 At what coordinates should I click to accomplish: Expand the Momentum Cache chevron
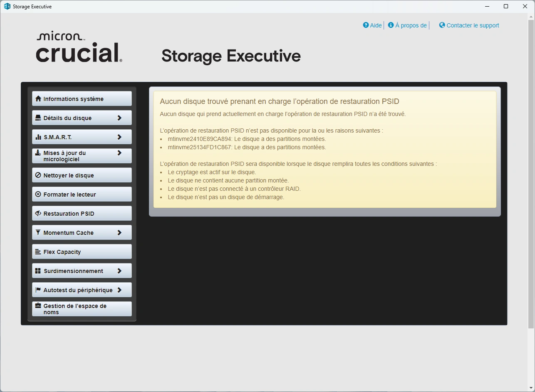[119, 232]
